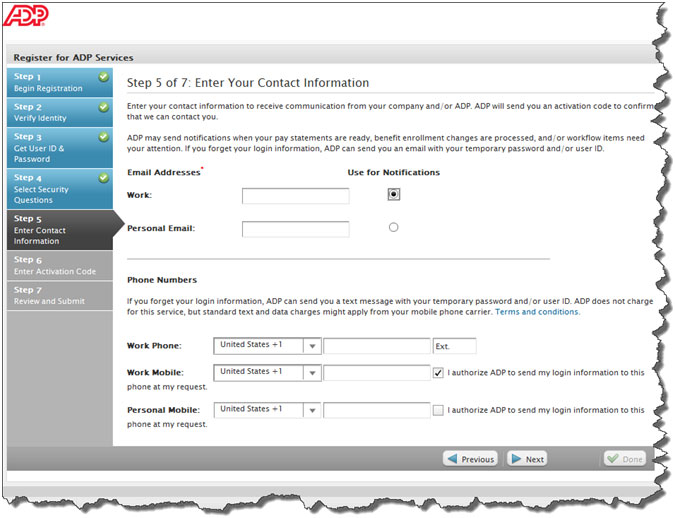Open Step 7 Review and Submit
The image size is (675, 518).
tap(60, 296)
